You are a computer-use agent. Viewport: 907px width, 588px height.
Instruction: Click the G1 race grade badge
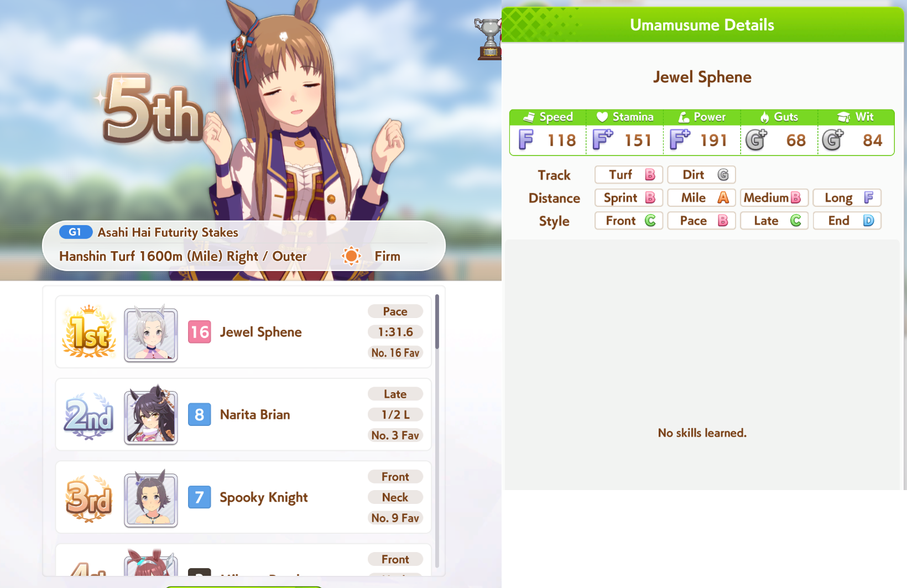click(76, 232)
